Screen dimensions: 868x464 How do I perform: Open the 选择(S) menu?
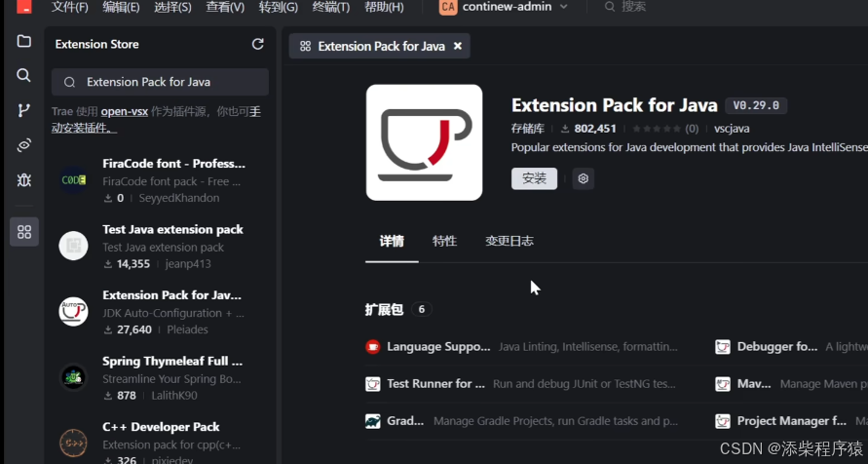click(172, 7)
